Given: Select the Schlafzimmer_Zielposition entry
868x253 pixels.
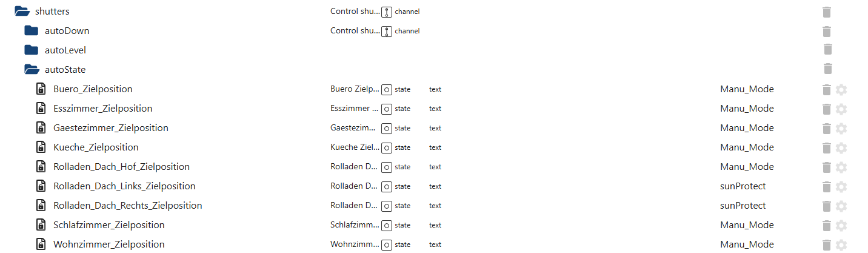Looking at the screenshot, I should (109, 225).
